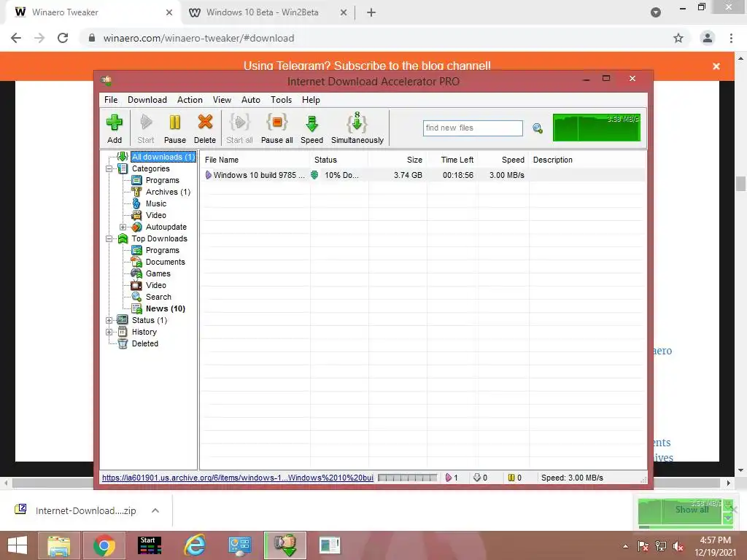Type-focus the find new files box
This screenshot has width=747, height=560.
click(x=473, y=128)
